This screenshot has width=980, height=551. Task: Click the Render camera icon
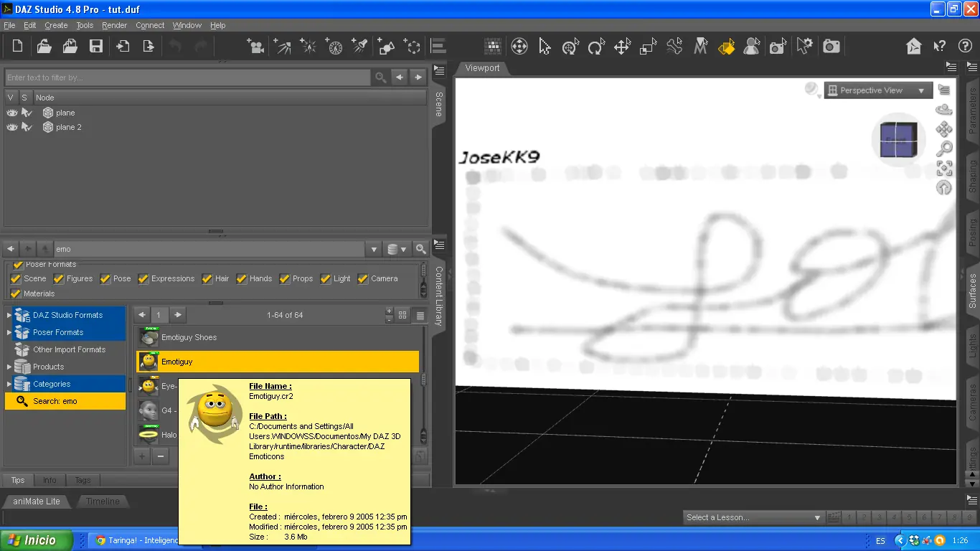click(831, 47)
